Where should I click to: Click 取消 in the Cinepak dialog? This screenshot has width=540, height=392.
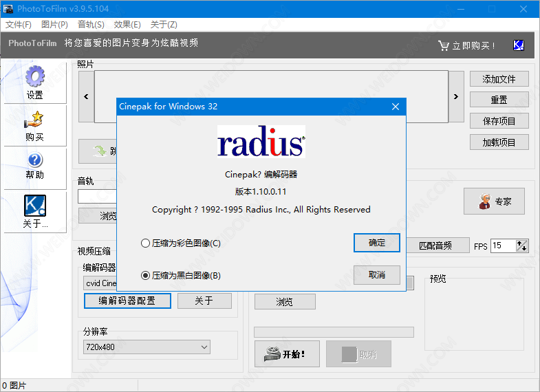tap(377, 274)
